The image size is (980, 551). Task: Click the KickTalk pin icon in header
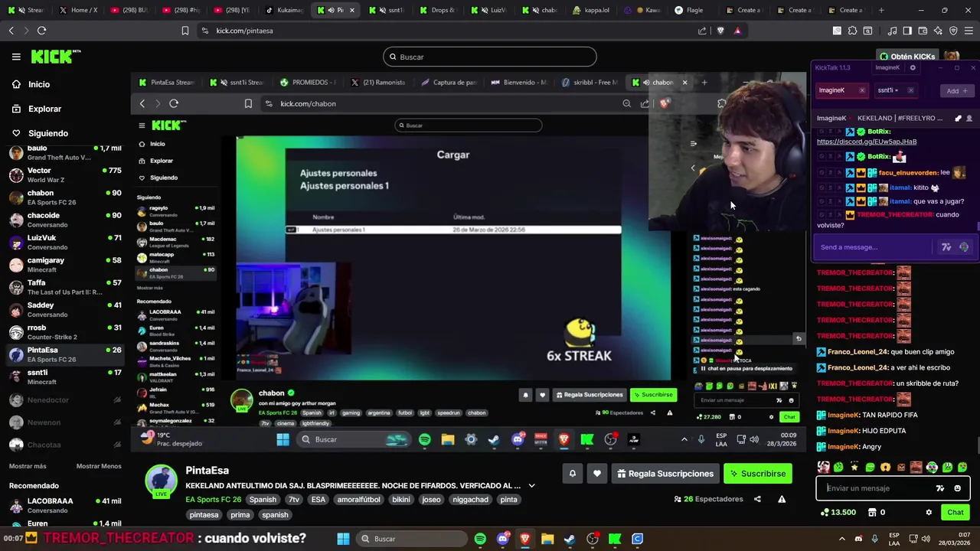pos(958,119)
